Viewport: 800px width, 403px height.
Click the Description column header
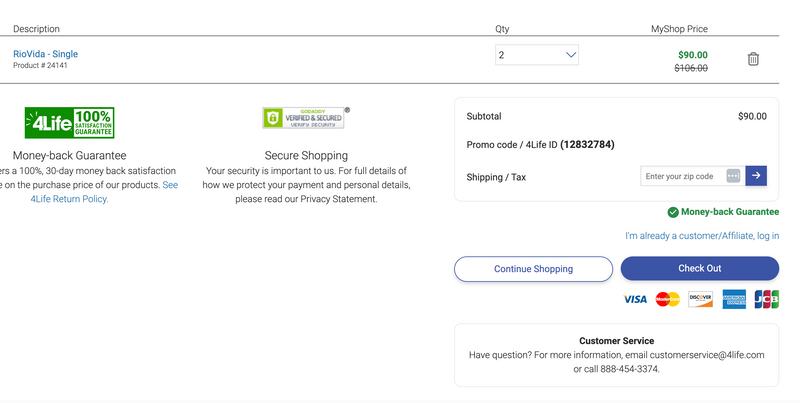[x=36, y=29]
